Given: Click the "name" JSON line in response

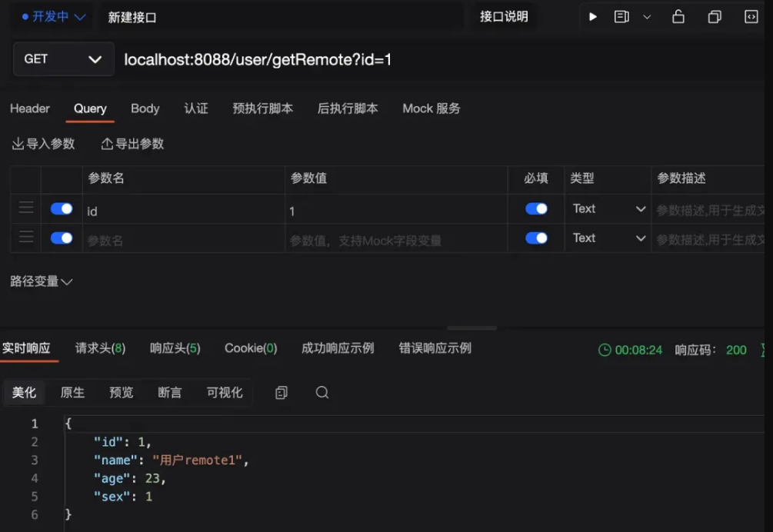Looking at the screenshot, I should pyautogui.click(x=172, y=460).
